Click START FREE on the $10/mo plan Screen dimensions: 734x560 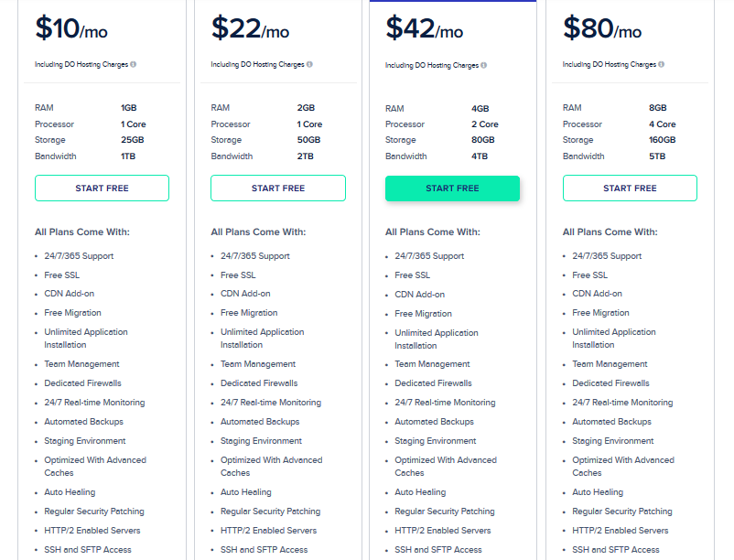(x=102, y=188)
